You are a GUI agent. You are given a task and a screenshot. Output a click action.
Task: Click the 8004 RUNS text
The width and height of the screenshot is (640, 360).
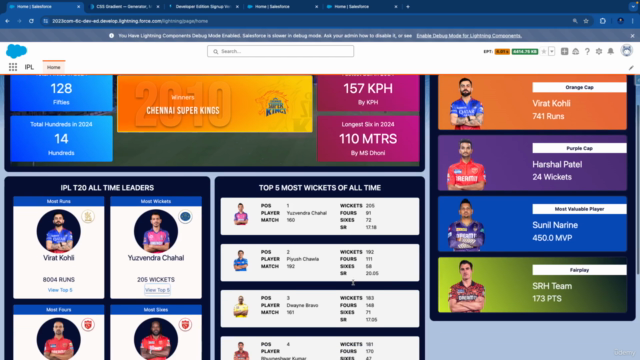[x=59, y=280]
